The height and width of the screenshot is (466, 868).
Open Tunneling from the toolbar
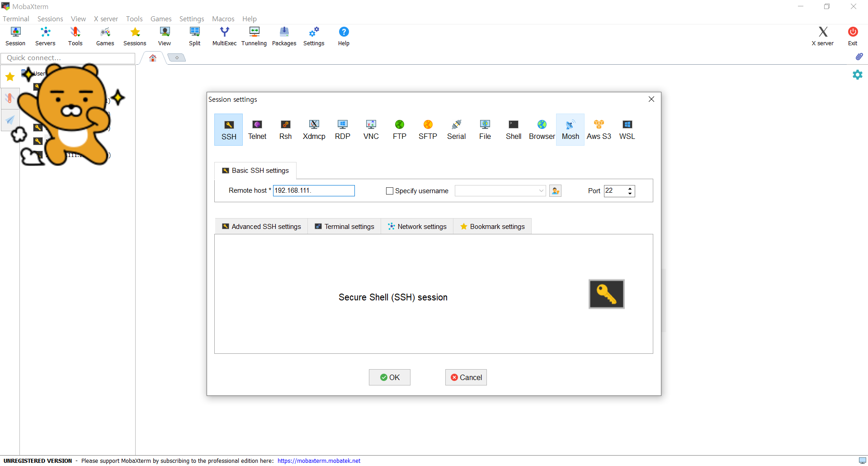254,36
